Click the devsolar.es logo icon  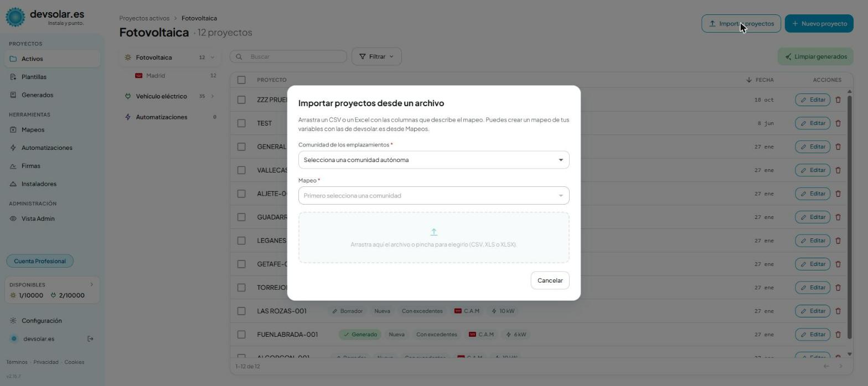(15, 17)
